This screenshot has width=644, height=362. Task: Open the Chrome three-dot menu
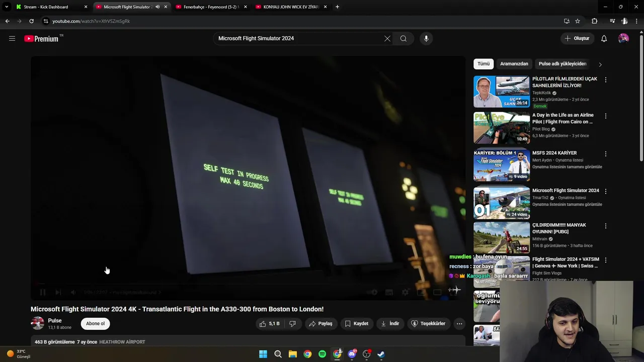[x=637, y=21]
